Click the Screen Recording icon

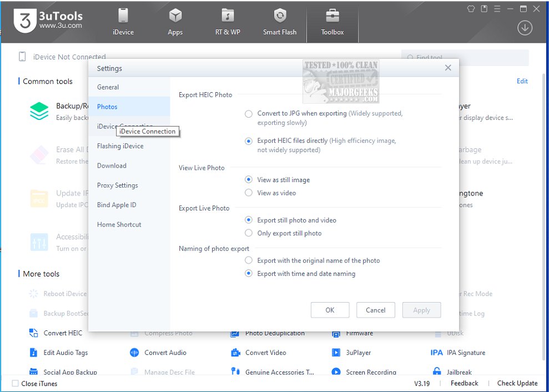[336, 371]
